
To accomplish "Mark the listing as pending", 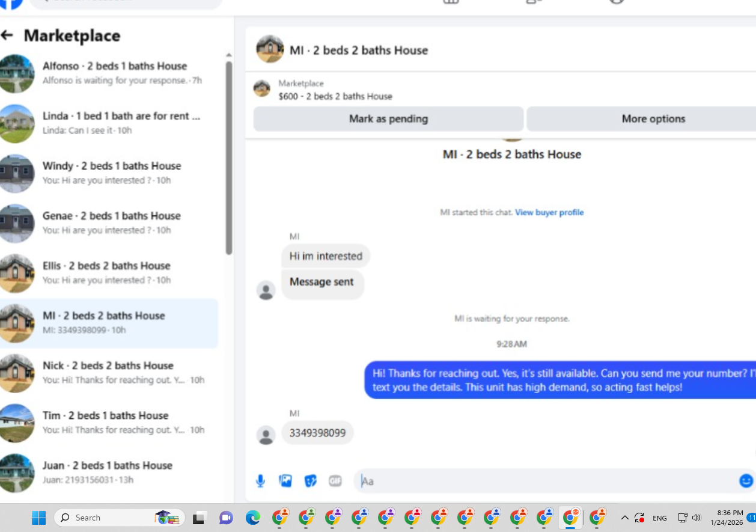I will (388, 119).
